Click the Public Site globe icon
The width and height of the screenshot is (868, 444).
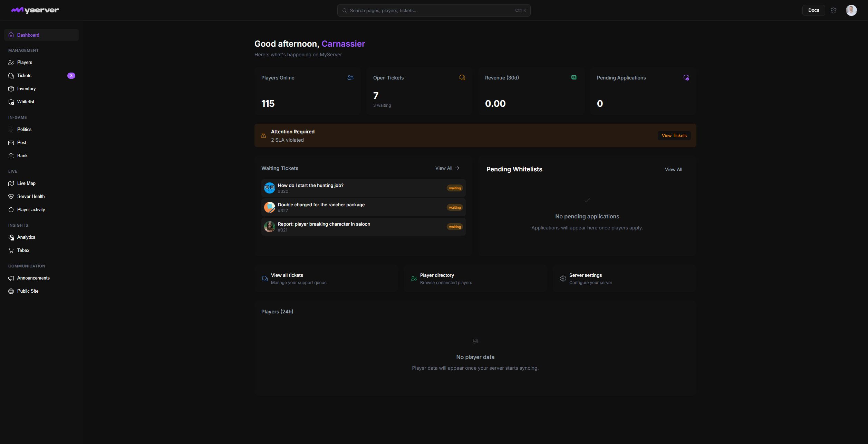tap(11, 291)
